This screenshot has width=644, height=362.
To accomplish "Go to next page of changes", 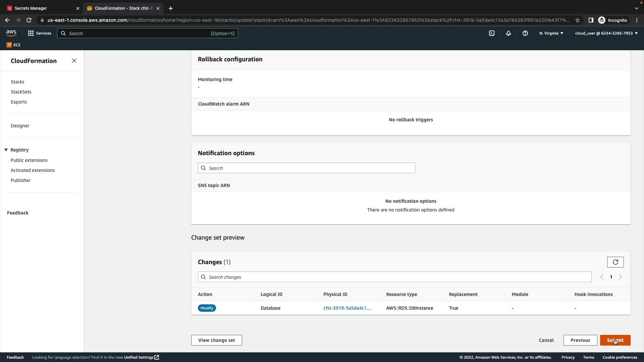I will (620, 277).
